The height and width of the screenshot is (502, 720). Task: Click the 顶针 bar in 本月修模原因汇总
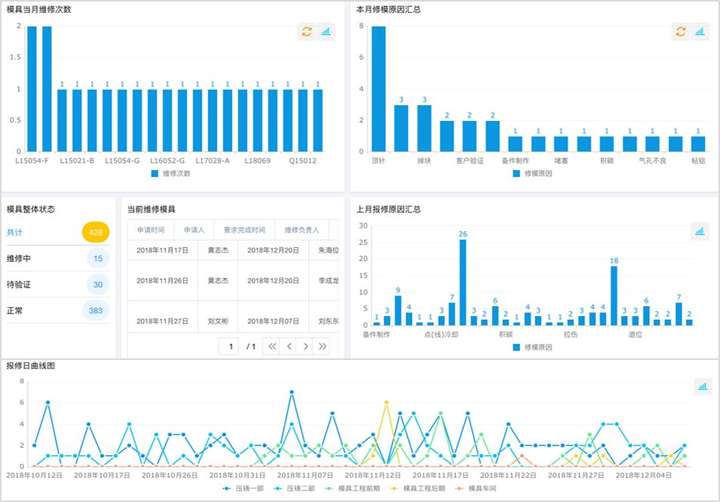tap(378, 89)
